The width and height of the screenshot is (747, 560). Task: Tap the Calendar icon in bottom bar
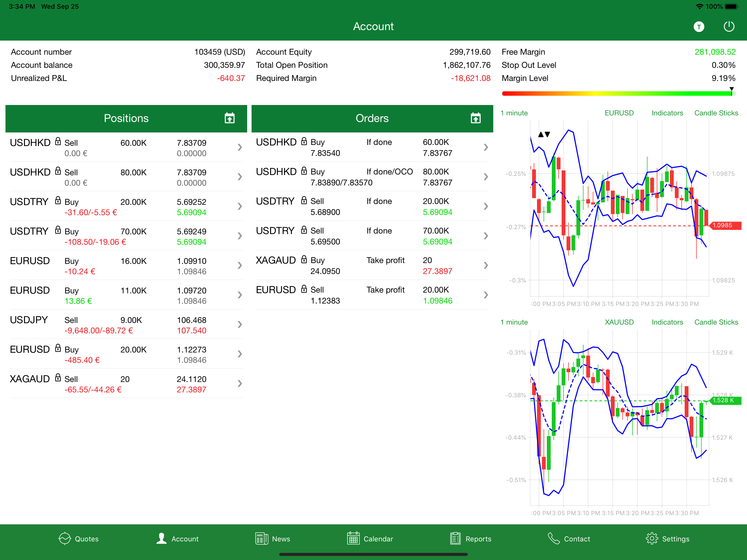(353, 538)
